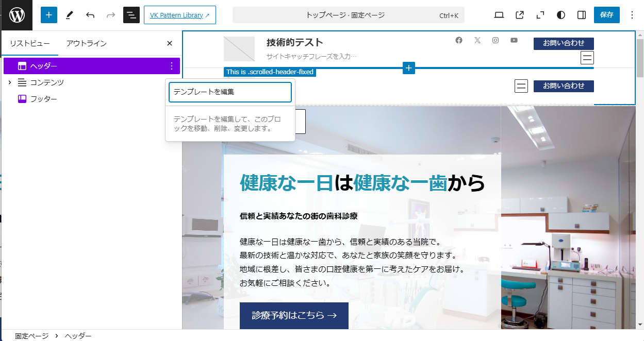Select the pencil Tools icon
Screen dimensions: 644x341
(70, 15)
